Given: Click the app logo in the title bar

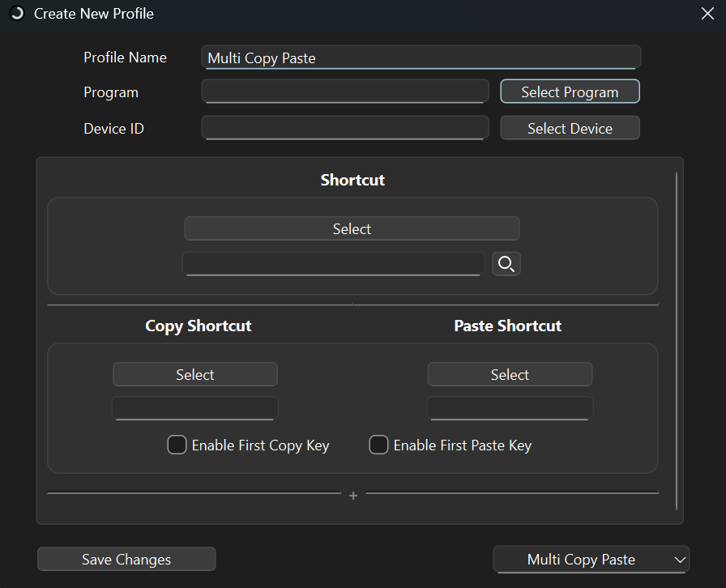Looking at the screenshot, I should pyautogui.click(x=17, y=14).
